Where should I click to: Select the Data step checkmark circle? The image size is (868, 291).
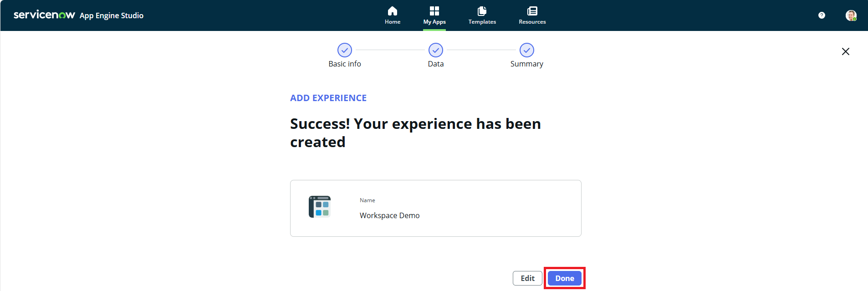[x=435, y=50]
